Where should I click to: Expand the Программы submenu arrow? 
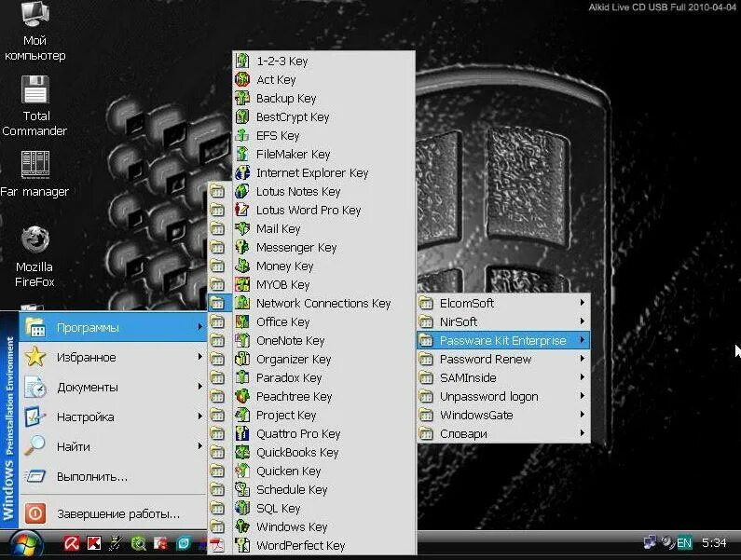[200, 326]
